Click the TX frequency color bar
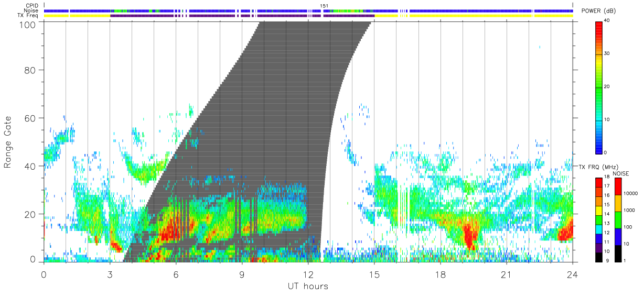Screen dimensions: 644x297 [x=599, y=220]
